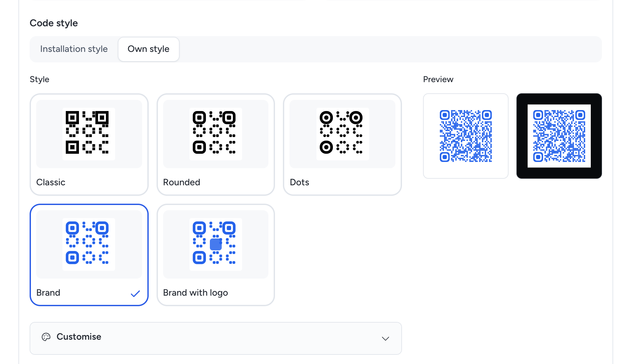This screenshot has width=625, height=364.
Task: Select the Brand QR code style card
Action: click(x=89, y=255)
